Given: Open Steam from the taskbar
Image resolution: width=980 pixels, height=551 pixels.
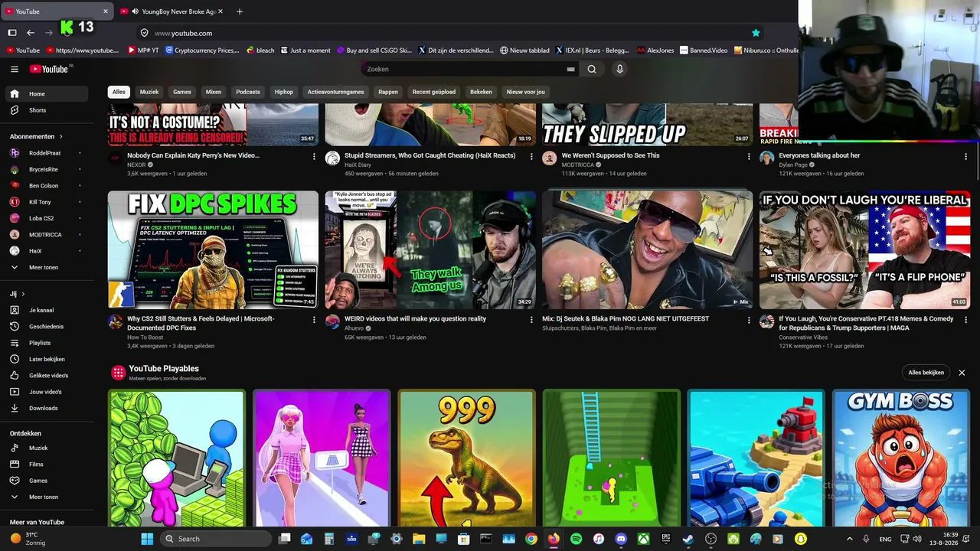Looking at the screenshot, I should coord(688,539).
